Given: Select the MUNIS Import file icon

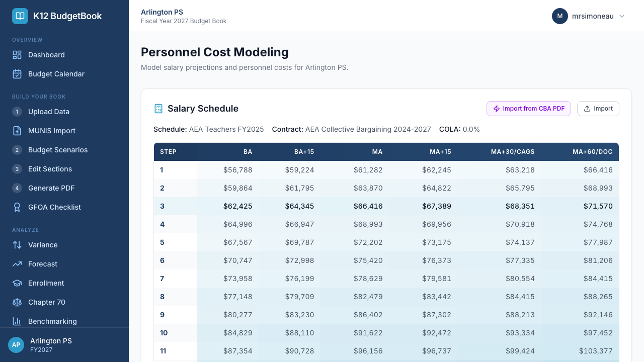Looking at the screenshot, I should coord(17,131).
